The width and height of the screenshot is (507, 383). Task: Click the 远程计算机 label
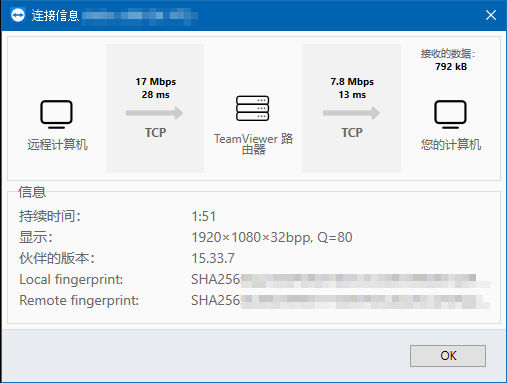pyautogui.click(x=57, y=145)
